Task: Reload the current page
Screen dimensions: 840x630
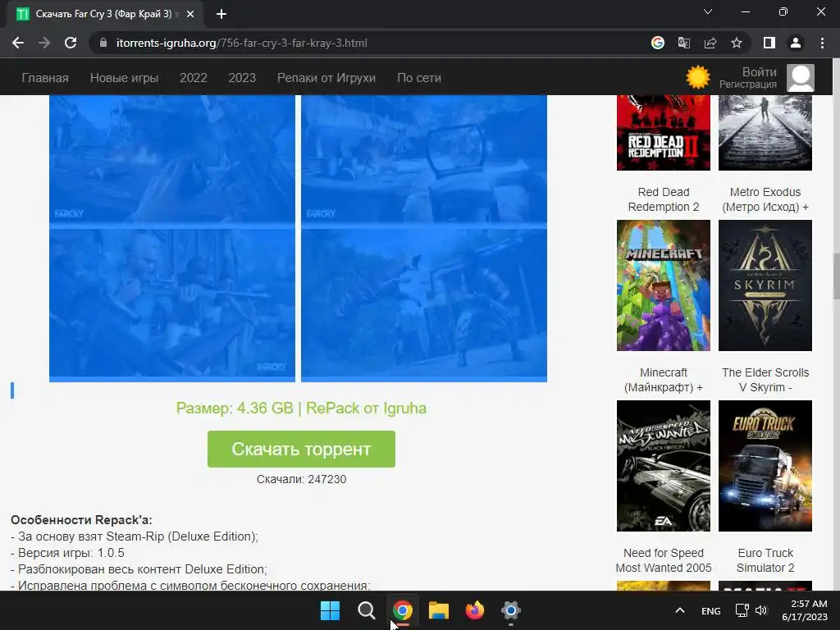Action: coord(71,43)
